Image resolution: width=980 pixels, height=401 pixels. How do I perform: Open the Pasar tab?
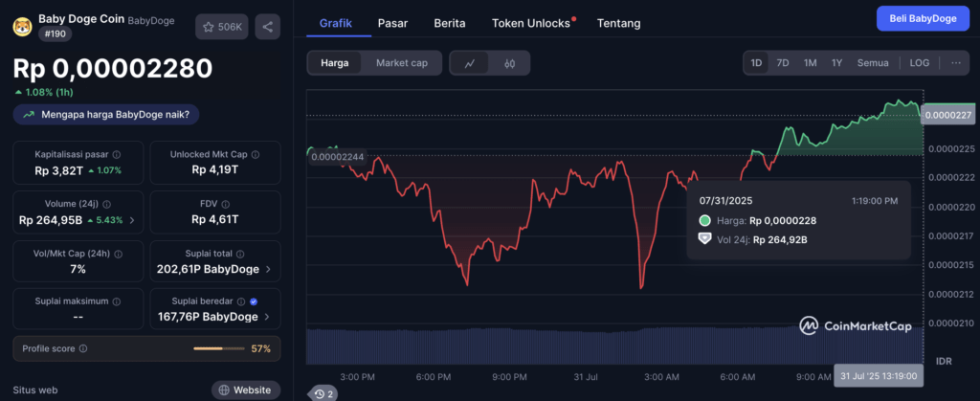tap(392, 24)
